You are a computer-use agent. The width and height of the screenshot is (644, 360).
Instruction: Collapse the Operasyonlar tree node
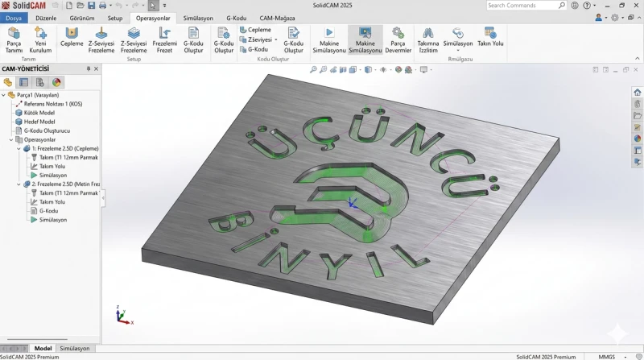pyautogui.click(x=11, y=139)
